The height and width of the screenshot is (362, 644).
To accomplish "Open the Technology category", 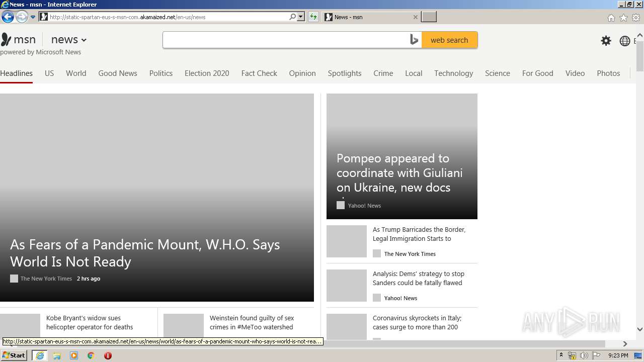I will coord(454,73).
